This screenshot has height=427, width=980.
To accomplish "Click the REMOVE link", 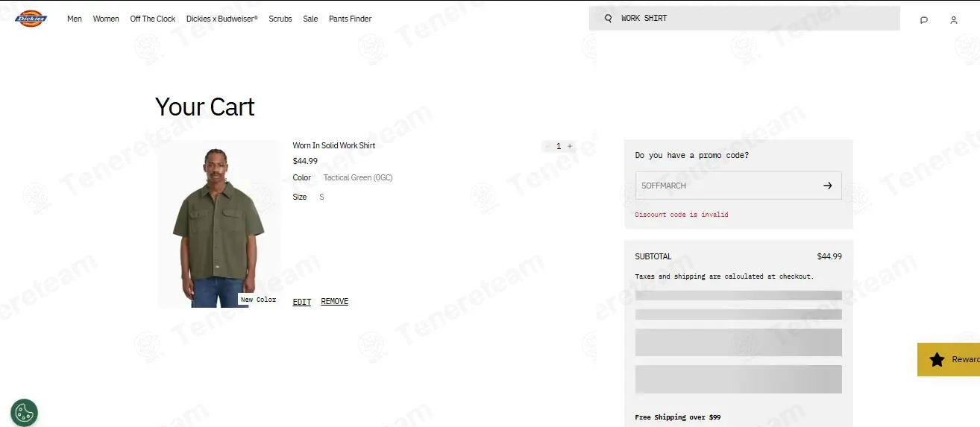I will (x=335, y=302).
